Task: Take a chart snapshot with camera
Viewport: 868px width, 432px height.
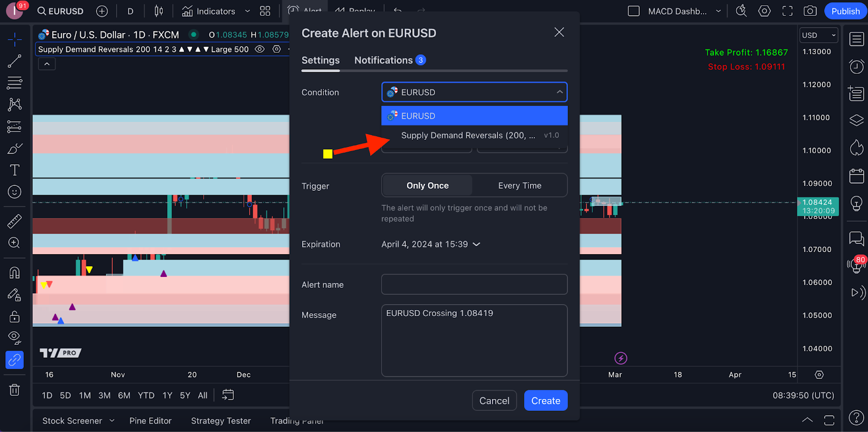Action: click(810, 11)
